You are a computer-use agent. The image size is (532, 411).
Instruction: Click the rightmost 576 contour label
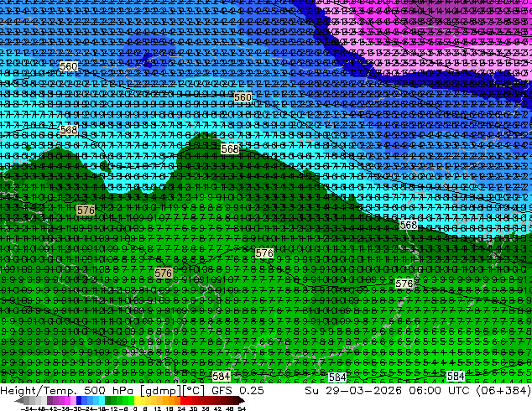[404, 284]
